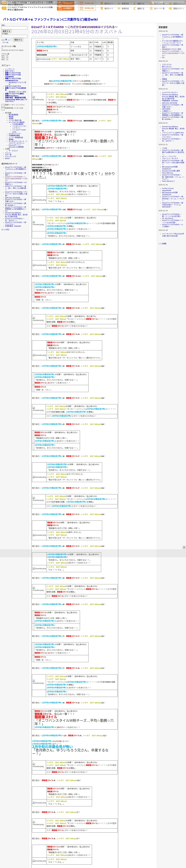Click the 検索する button under 検索 field

point(6,31)
